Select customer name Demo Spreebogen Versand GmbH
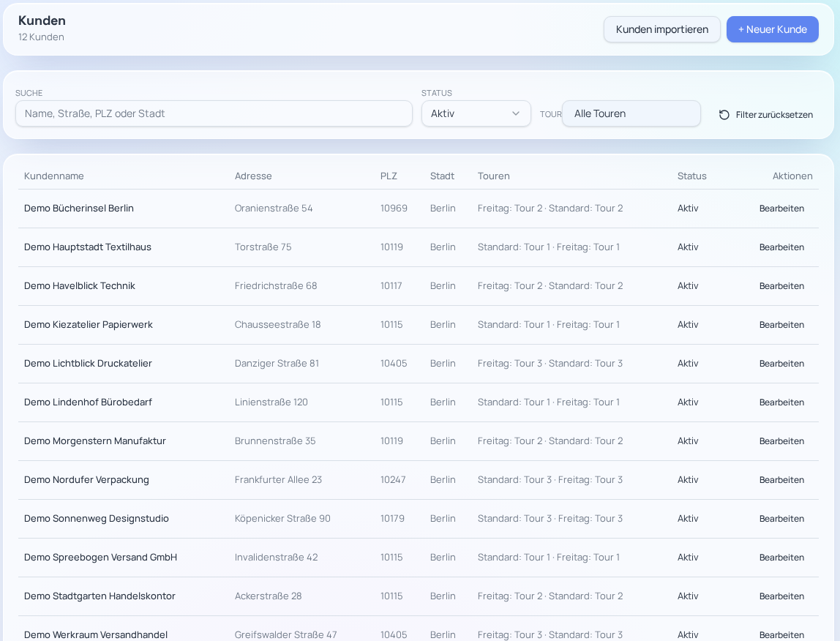The height and width of the screenshot is (641, 840). [100, 558]
